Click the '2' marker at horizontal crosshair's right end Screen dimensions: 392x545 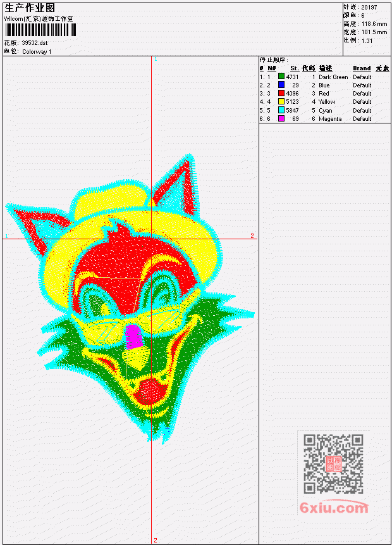[252, 235]
